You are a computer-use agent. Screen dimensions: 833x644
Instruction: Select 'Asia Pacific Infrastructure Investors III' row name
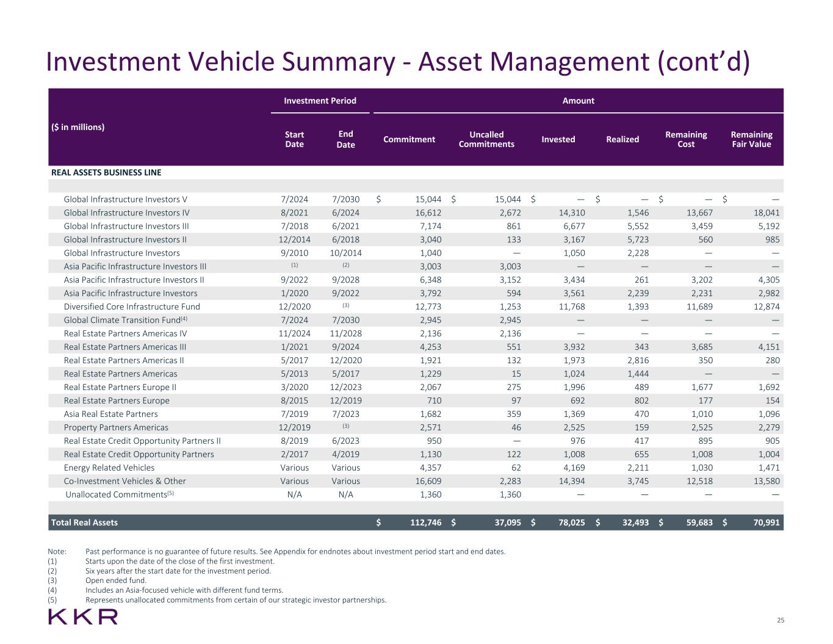pyautogui.click(x=135, y=266)
